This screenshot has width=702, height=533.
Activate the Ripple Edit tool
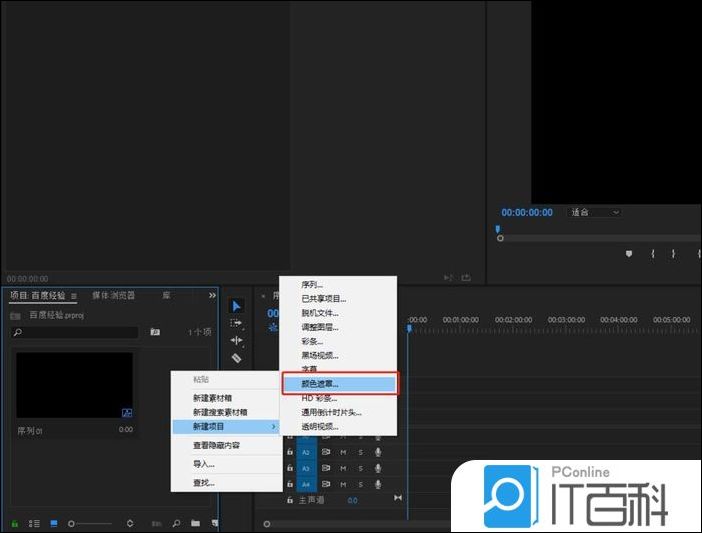click(x=237, y=340)
